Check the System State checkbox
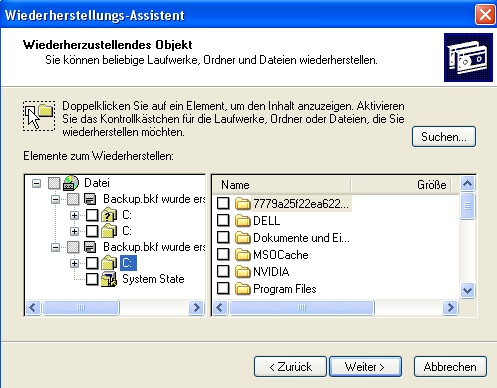Screen dimensions: 497x388 coord(92,279)
